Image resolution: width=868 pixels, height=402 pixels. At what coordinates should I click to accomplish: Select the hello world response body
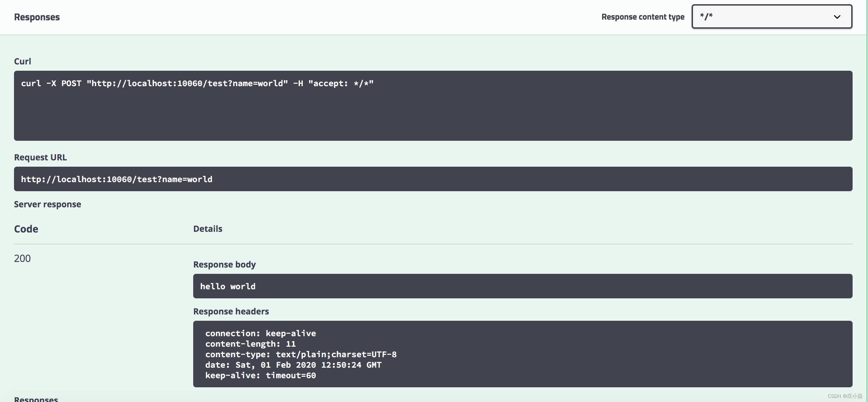[x=227, y=286]
